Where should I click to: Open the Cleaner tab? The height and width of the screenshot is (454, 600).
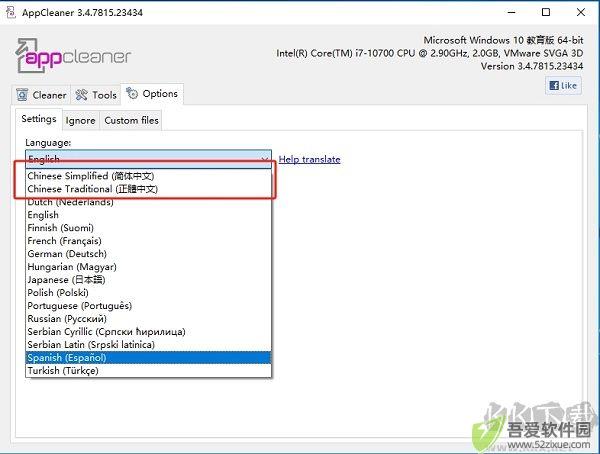[x=42, y=95]
